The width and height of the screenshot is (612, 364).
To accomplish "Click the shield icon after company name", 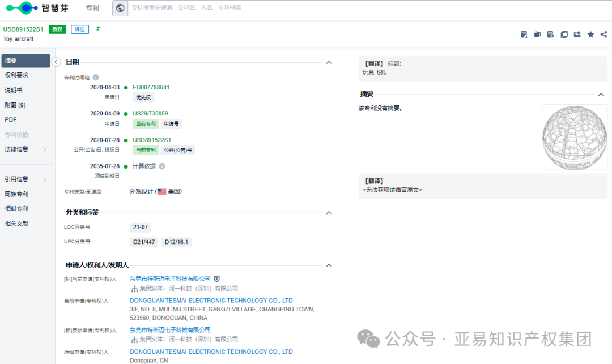I will pos(216,279).
